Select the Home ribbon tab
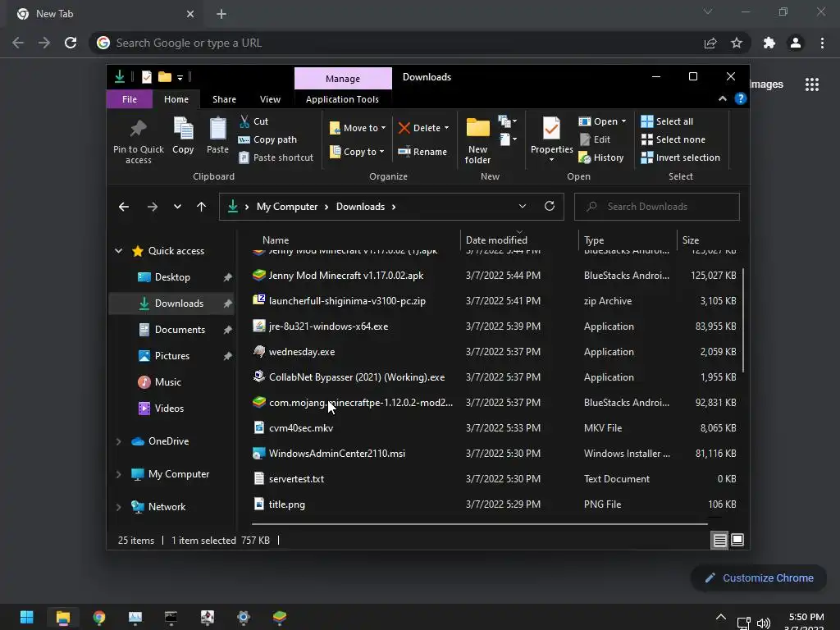This screenshot has width=840, height=630. tap(176, 99)
